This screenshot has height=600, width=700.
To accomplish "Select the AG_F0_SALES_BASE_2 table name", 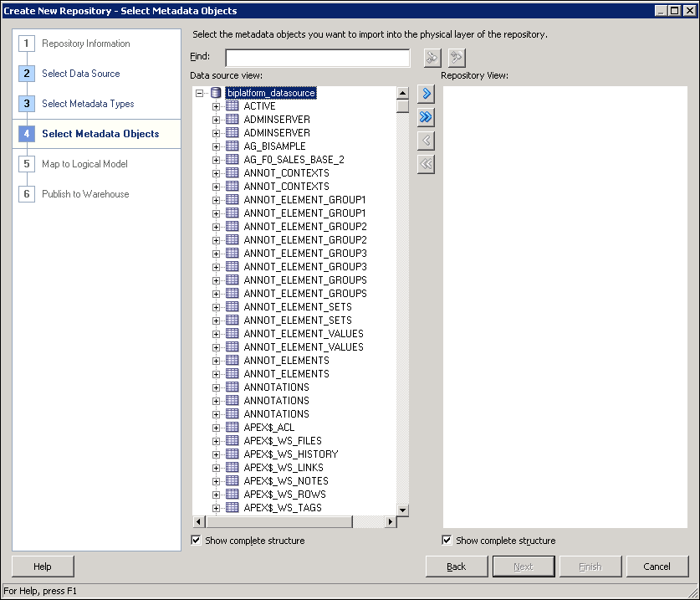I will [294, 160].
